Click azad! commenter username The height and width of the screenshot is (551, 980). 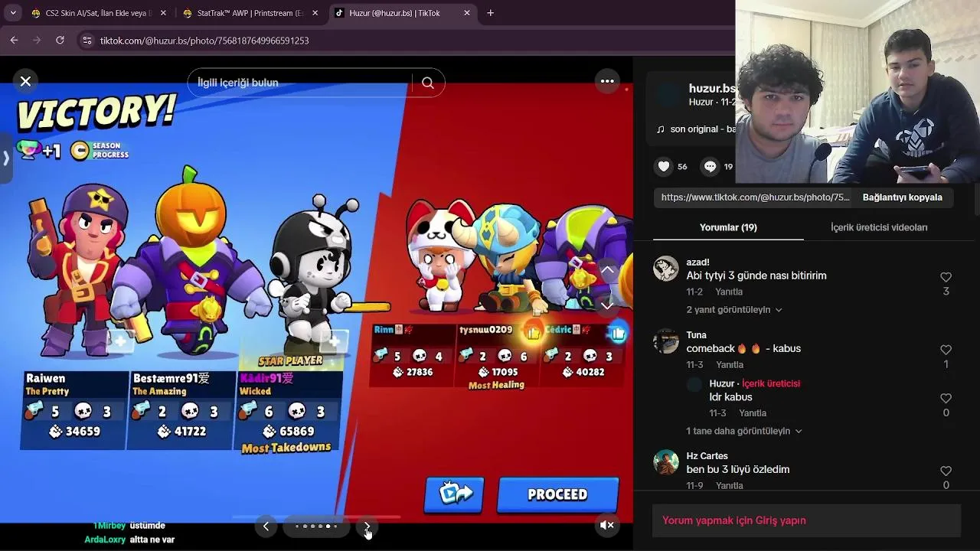pyautogui.click(x=697, y=262)
